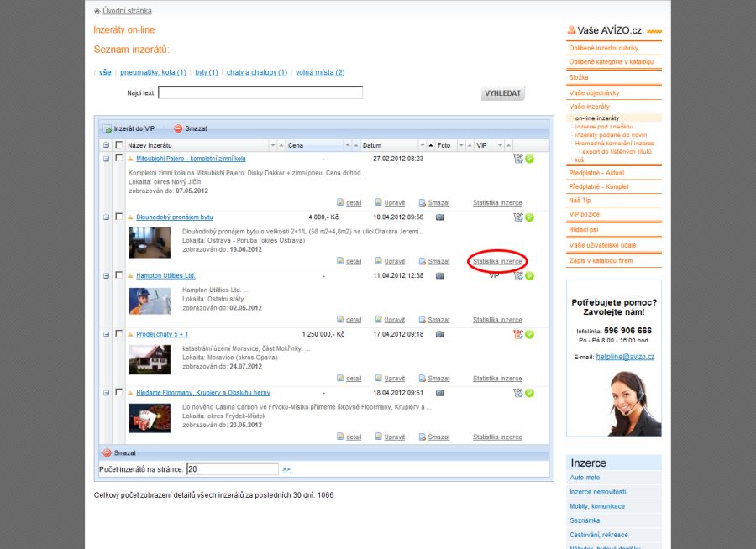Screen dimensions: 756x549
Task: Check the select-all checkbox in table header
Action: [x=118, y=145]
